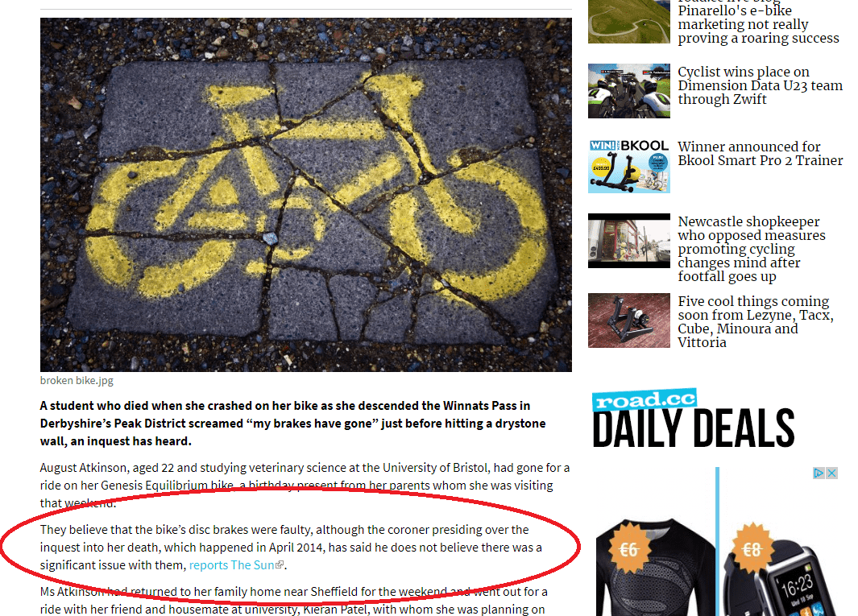Image resolution: width=858 pixels, height=616 pixels.
Task: Read Cyclist wins place on Dimension Data story
Action: (760, 85)
